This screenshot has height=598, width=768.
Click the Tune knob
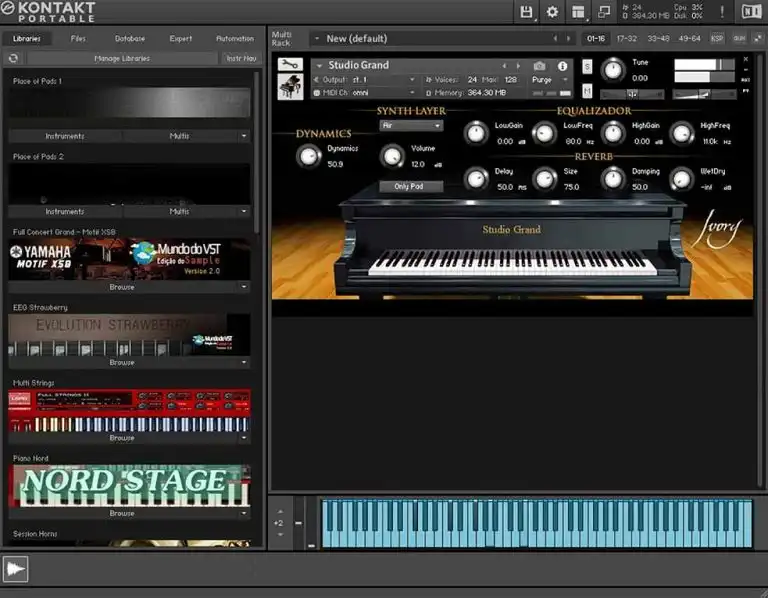point(613,70)
